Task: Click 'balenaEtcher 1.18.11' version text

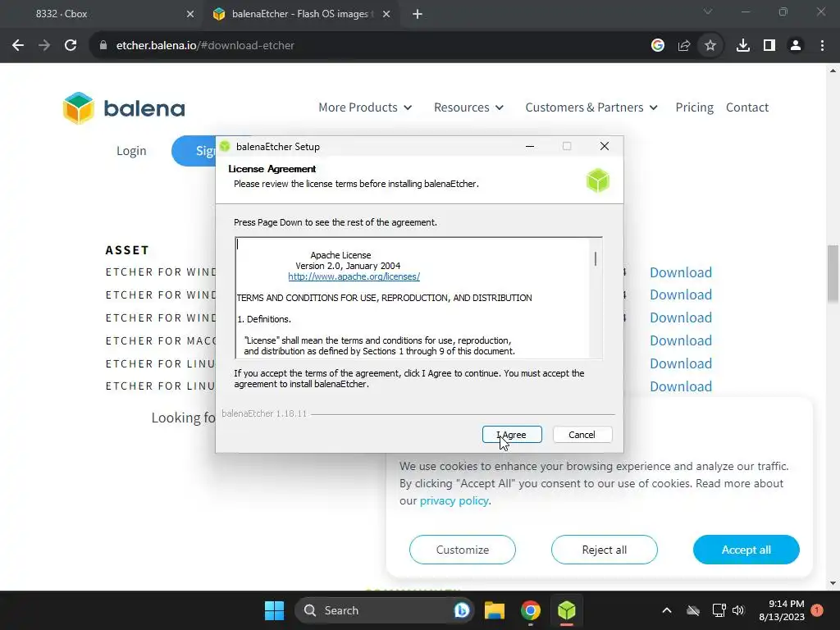Action: tap(263, 413)
